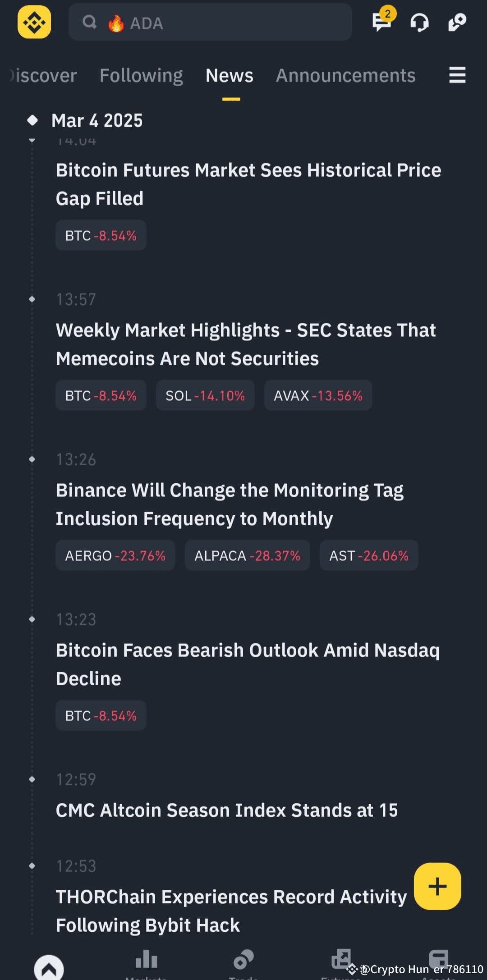Select the AERGO -23.76% ticker tag
This screenshot has height=980, width=487.
pos(115,555)
